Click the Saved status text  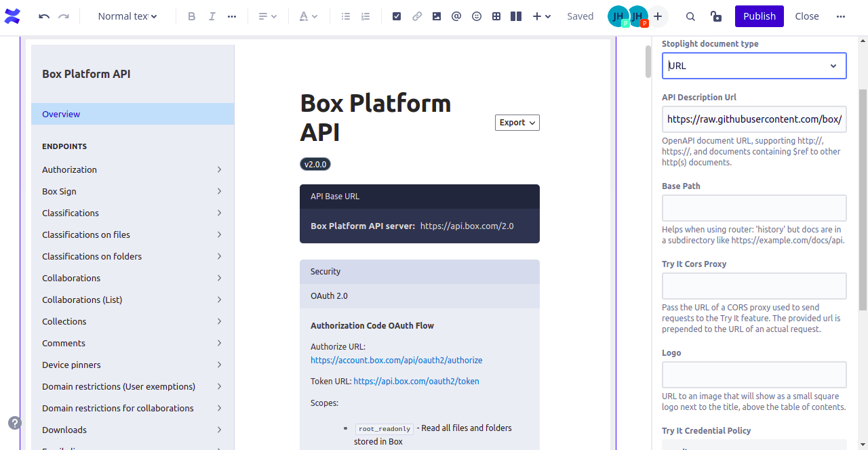tap(580, 16)
